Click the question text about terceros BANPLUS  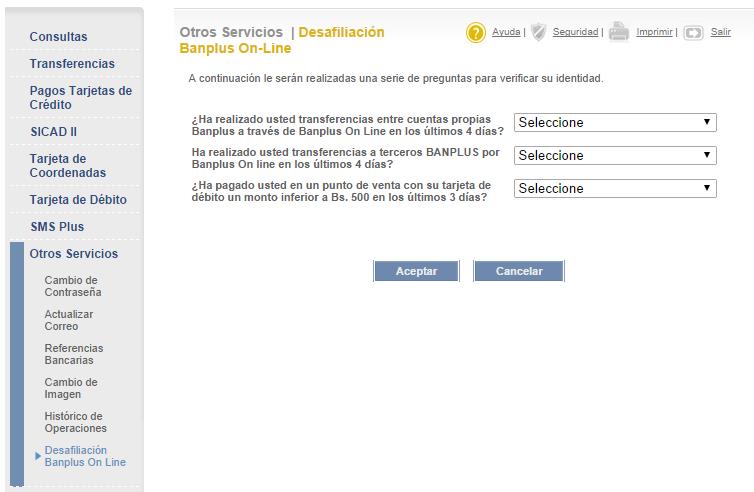click(345, 158)
